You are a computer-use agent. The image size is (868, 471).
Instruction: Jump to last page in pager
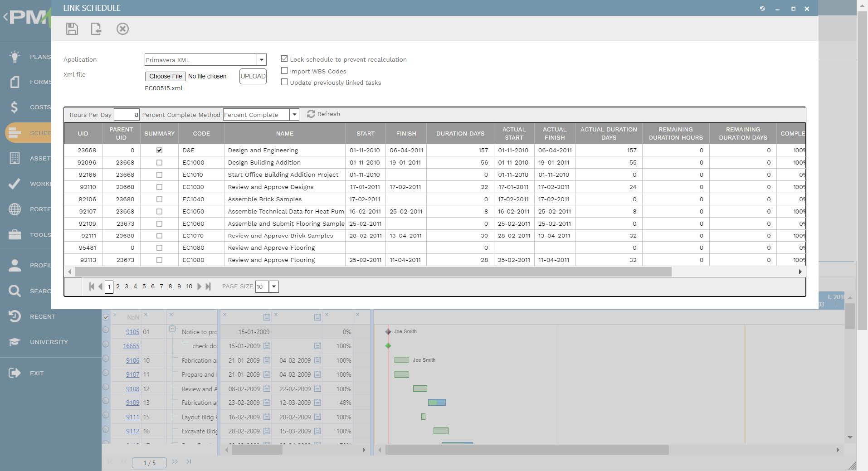[208, 286]
